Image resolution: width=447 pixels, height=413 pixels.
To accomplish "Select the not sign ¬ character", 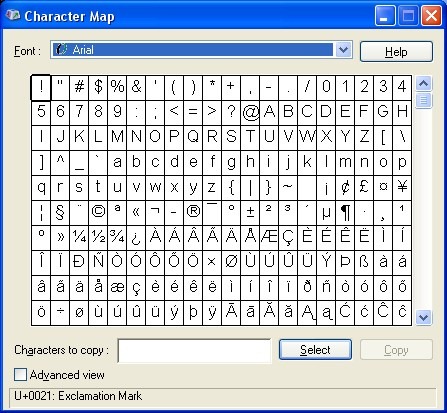I will pyautogui.click(x=155, y=212).
